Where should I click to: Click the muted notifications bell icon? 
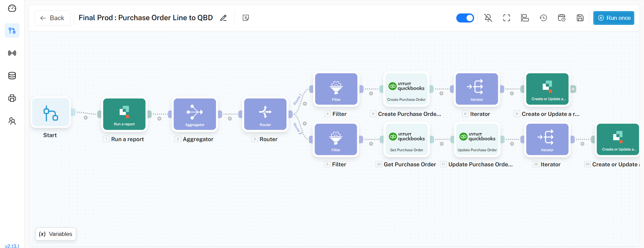coord(488,18)
